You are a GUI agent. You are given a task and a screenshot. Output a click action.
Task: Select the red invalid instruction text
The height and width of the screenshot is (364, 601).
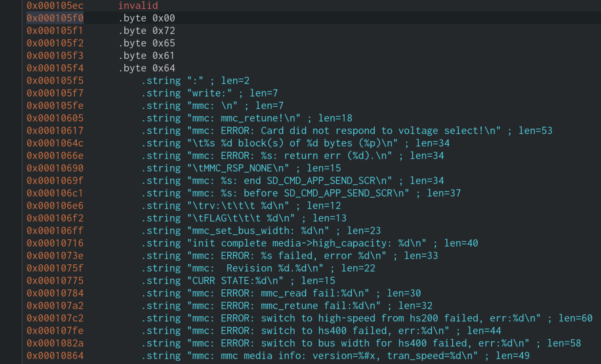coord(138,5)
